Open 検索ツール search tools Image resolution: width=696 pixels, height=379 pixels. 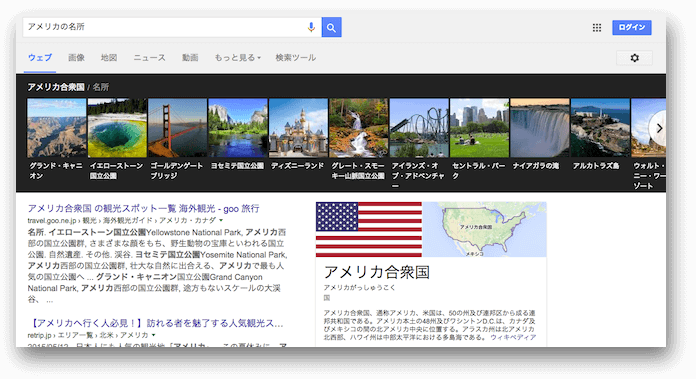[x=296, y=57]
